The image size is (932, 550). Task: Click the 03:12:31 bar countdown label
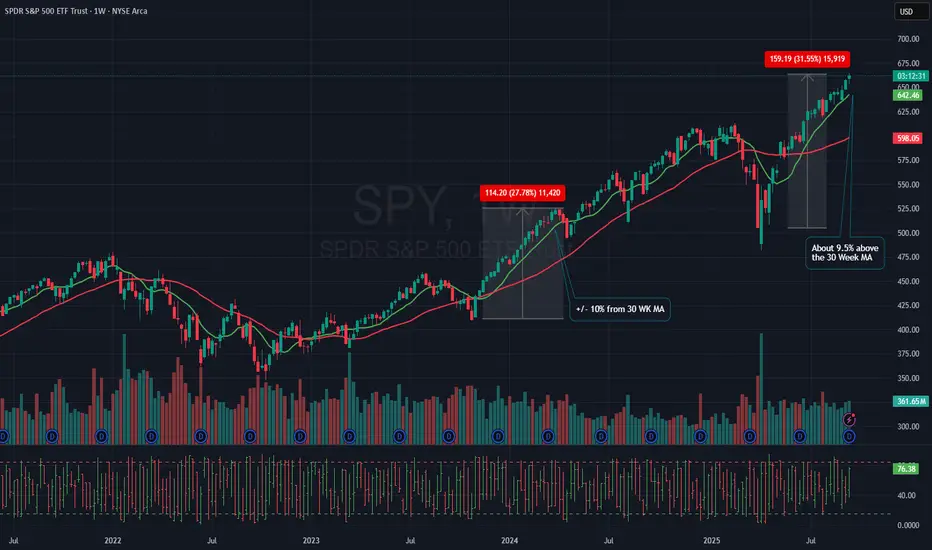click(x=911, y=76)
